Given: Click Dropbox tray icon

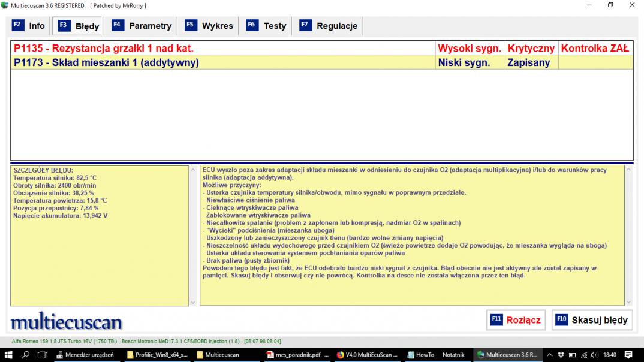Looking at the screenshot, I should pyautogui.click(x=561, y=355).
